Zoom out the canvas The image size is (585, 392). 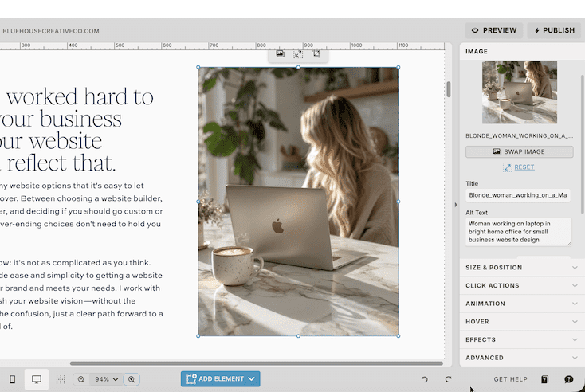[81, 379]
